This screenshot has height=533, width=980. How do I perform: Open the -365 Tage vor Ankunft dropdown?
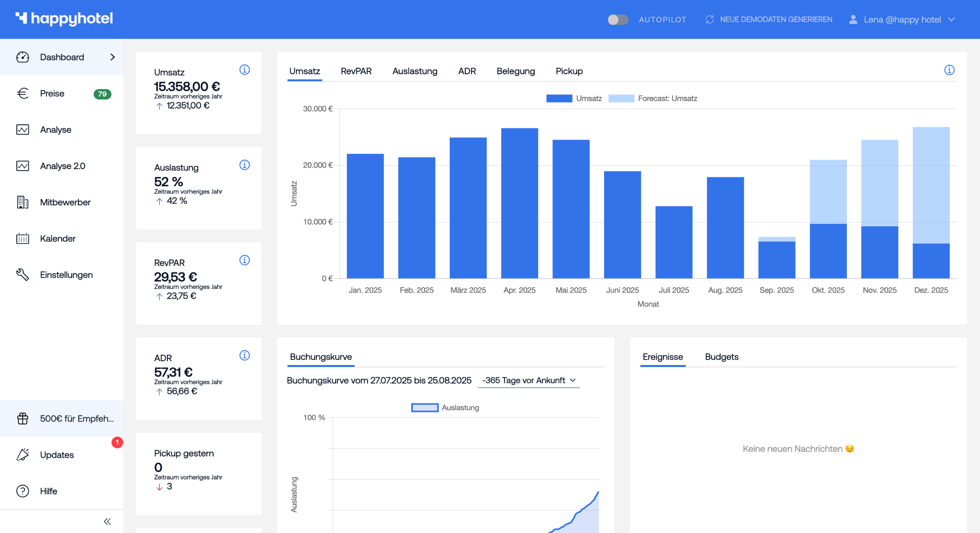[528, 380]
